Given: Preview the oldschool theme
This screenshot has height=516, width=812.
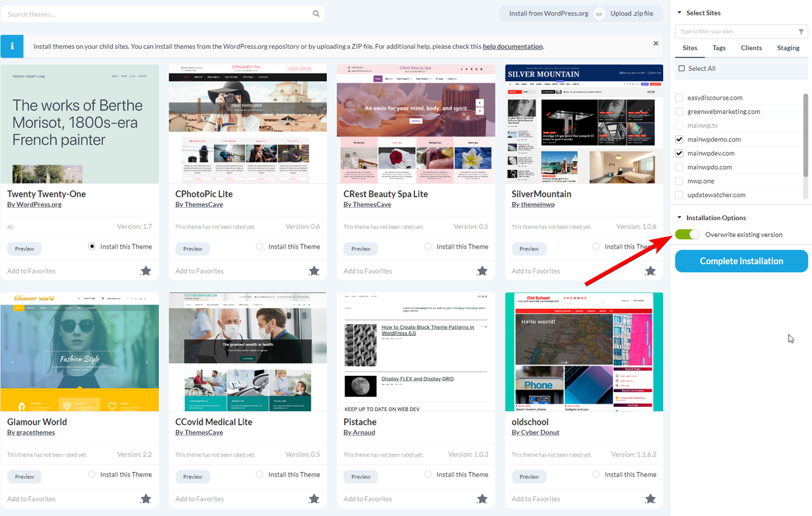Looking at the screenshot, I should pyautogui.click(x=529, y=477).
